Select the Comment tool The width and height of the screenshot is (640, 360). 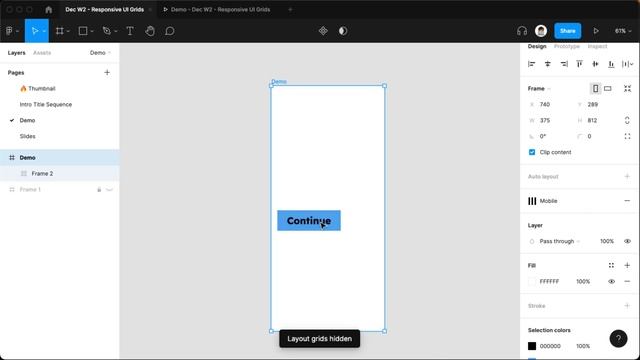click(170, 31)
